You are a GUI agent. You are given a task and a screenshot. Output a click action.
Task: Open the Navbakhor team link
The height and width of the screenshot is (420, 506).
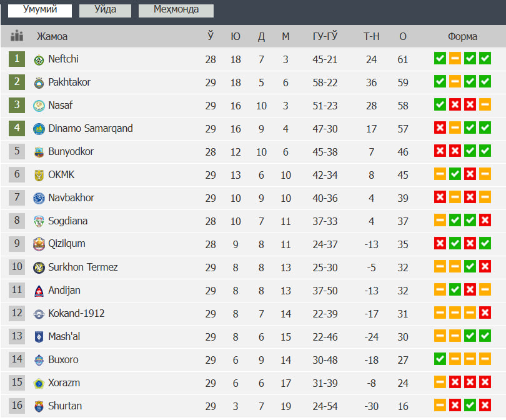pos(71,197)
